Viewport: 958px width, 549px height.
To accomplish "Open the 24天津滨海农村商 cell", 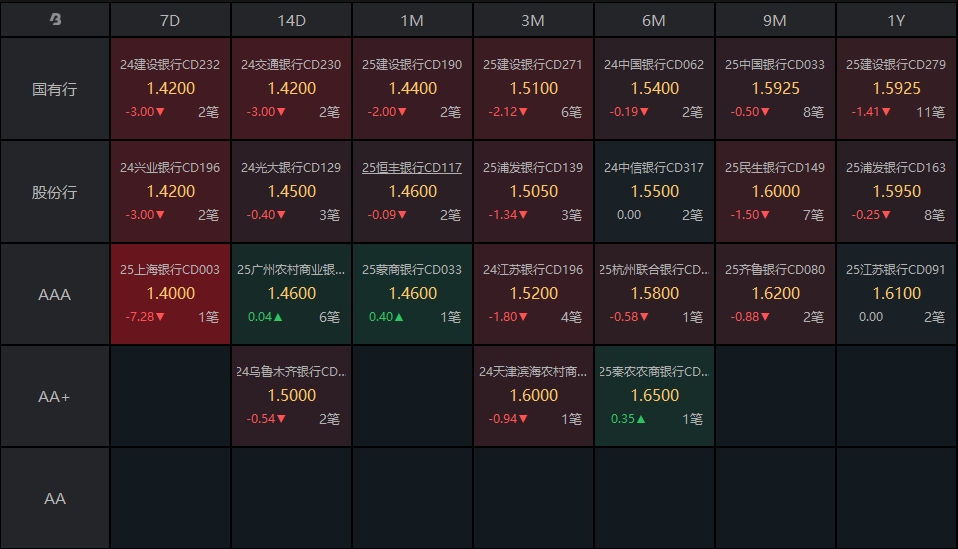I will coord(533,396).
